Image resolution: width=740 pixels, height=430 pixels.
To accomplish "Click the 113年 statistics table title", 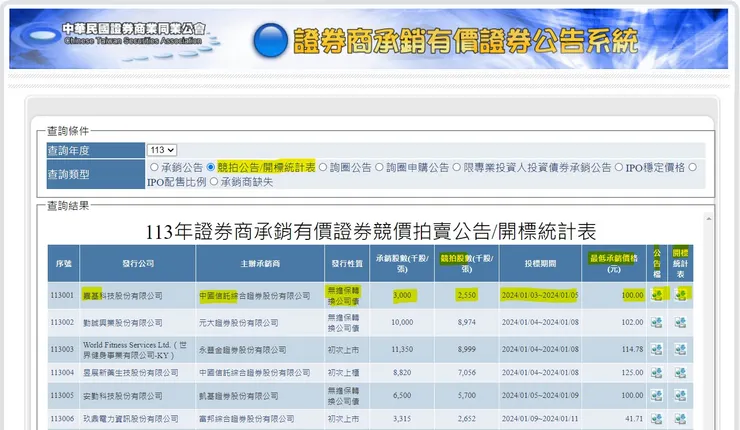I will pos(370,231).
